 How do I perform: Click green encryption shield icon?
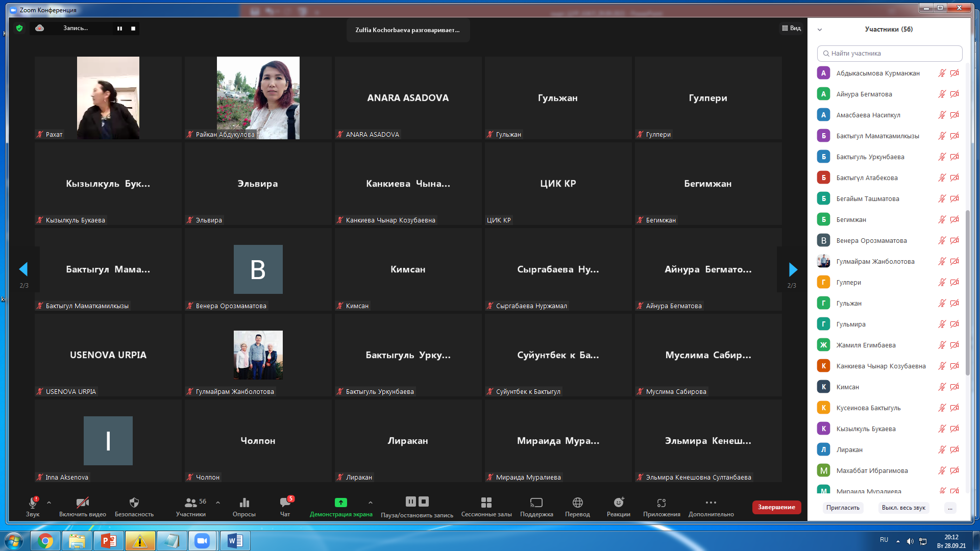pyautogui.click(x=19, y=29)
